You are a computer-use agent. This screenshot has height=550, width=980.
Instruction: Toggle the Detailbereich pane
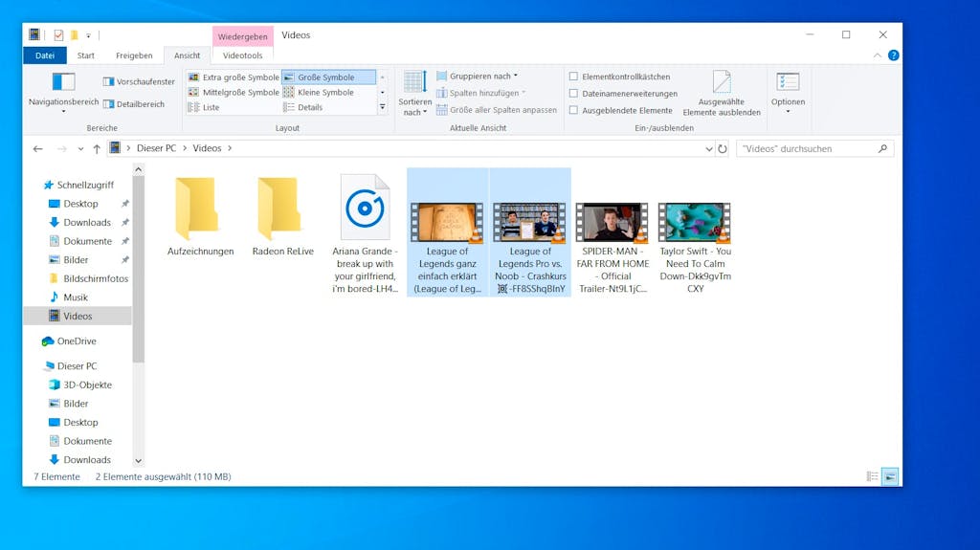134,104
